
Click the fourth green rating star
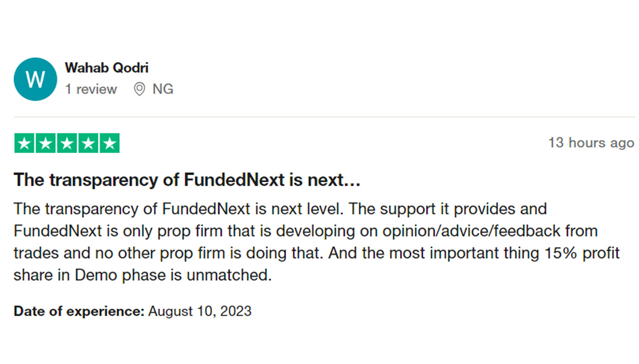[88, 144]
